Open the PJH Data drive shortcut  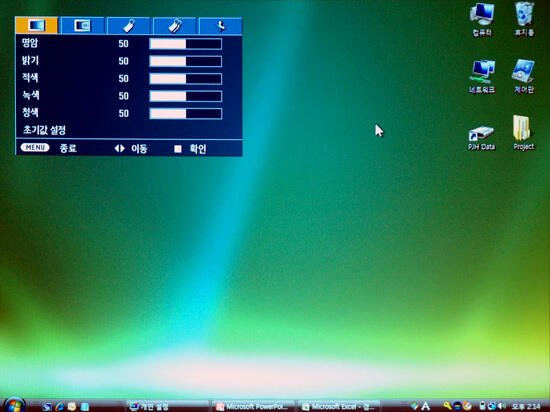(x=481, y=138)
